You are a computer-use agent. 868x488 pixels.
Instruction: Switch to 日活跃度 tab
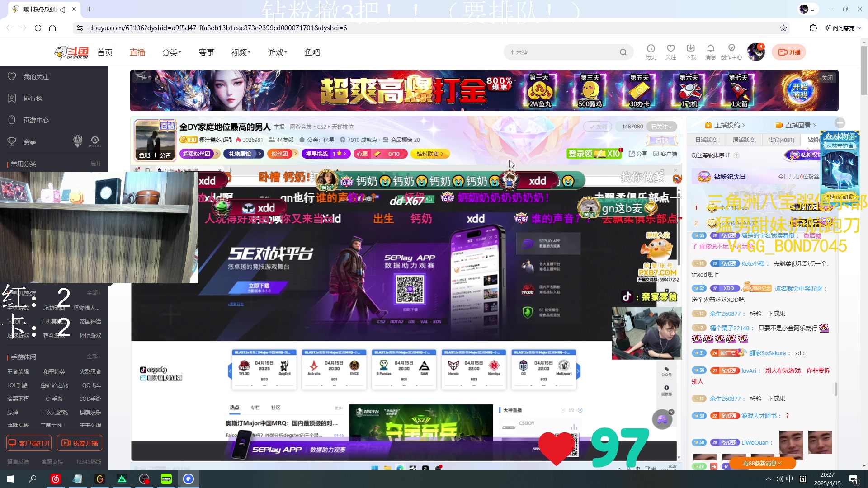(706, 140)
